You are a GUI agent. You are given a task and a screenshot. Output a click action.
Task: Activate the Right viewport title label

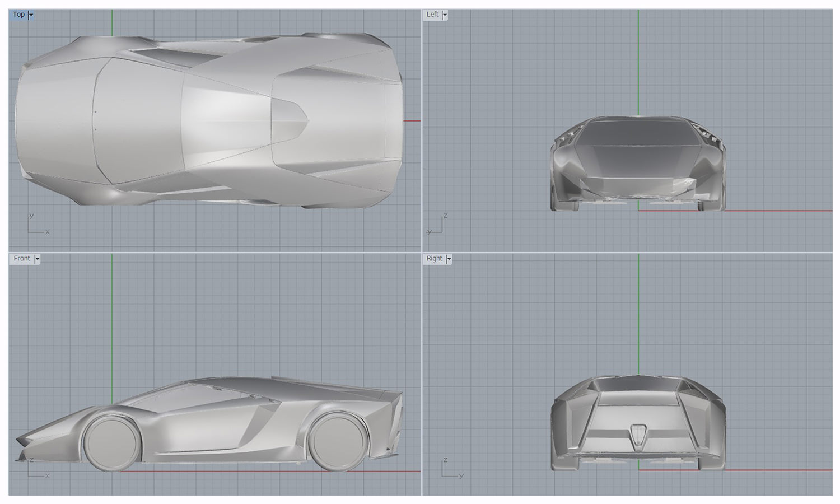pos(434,259)
